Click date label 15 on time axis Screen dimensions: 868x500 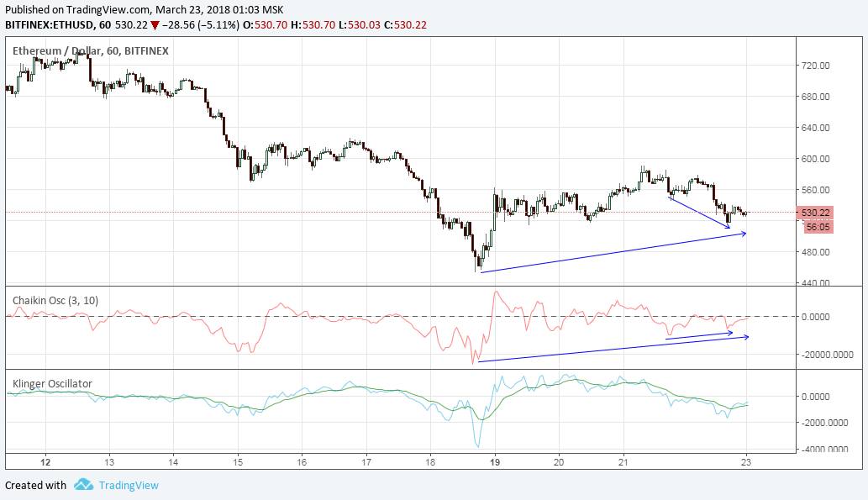[x=238, y=462]
